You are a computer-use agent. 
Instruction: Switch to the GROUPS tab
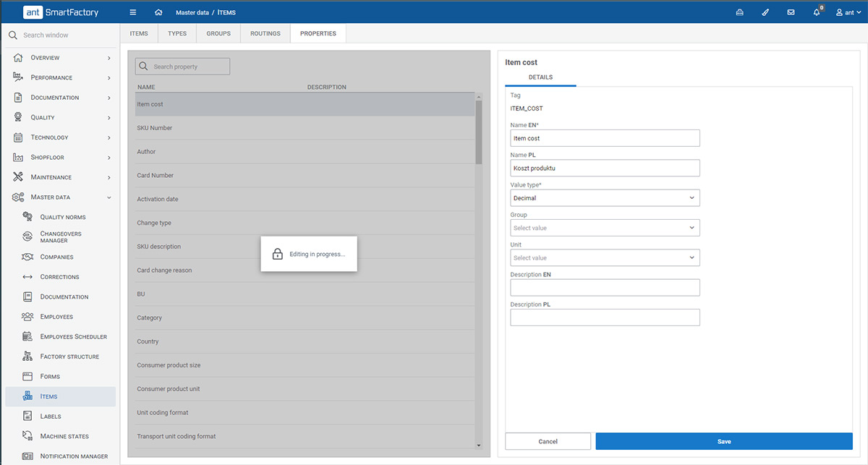218,33
